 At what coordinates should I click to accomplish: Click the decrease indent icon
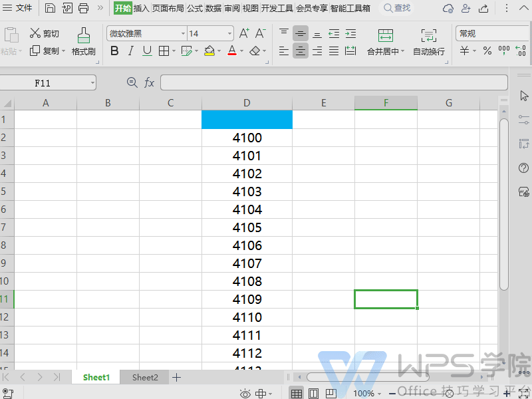point(334,33)
